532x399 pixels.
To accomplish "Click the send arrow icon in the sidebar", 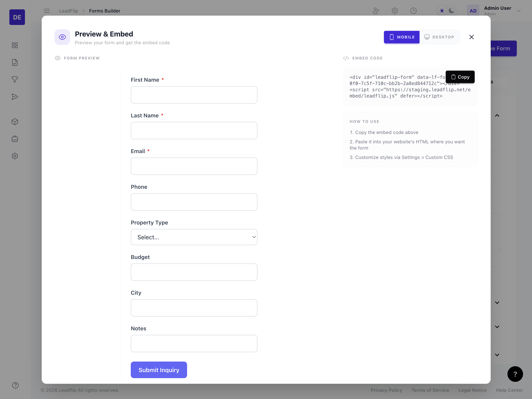I will pos(15,97).
